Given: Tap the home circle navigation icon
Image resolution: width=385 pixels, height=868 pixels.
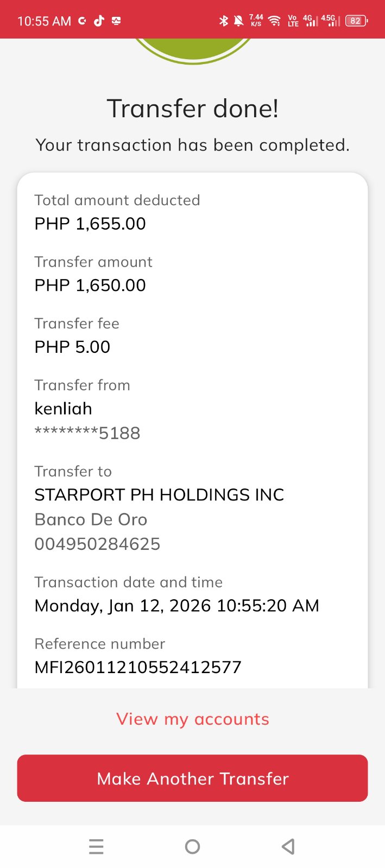Looking at the screenshot, I should click(192, 846).
